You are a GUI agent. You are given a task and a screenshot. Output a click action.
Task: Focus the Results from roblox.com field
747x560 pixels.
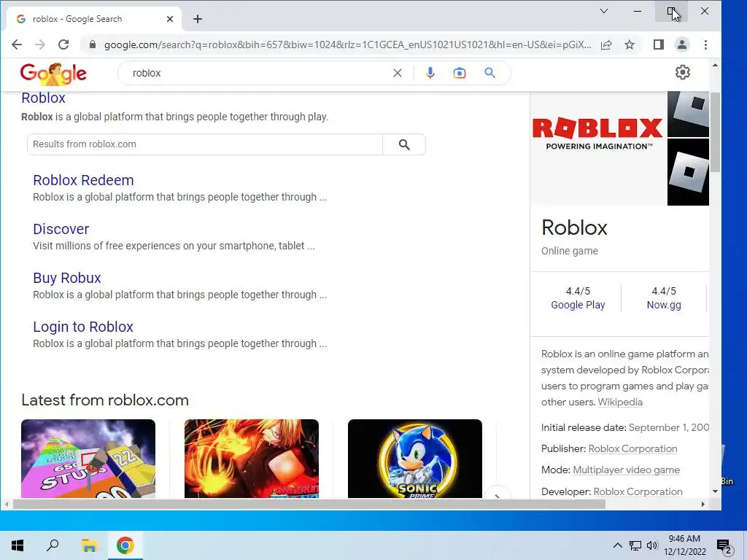pyautogui.click(x=205, y=144)
